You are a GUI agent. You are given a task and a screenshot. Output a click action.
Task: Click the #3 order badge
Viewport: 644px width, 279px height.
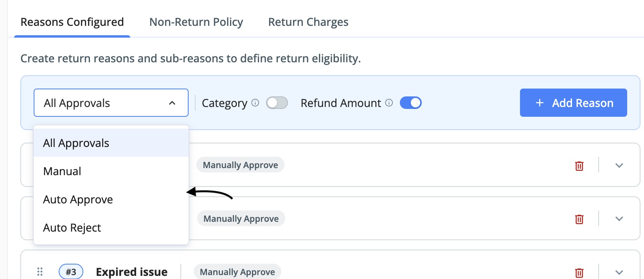click(71, 272)
